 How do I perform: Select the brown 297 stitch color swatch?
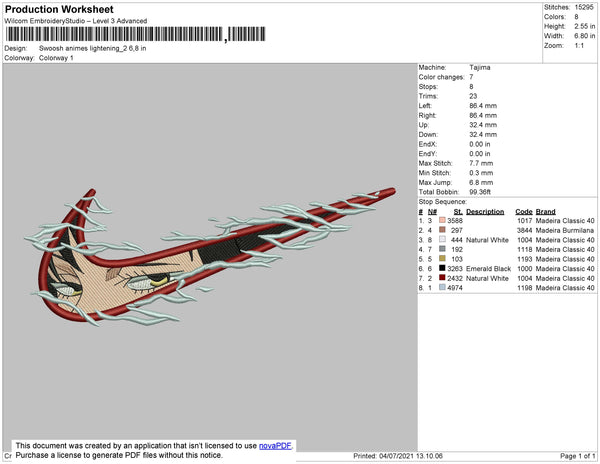[442, 230]
